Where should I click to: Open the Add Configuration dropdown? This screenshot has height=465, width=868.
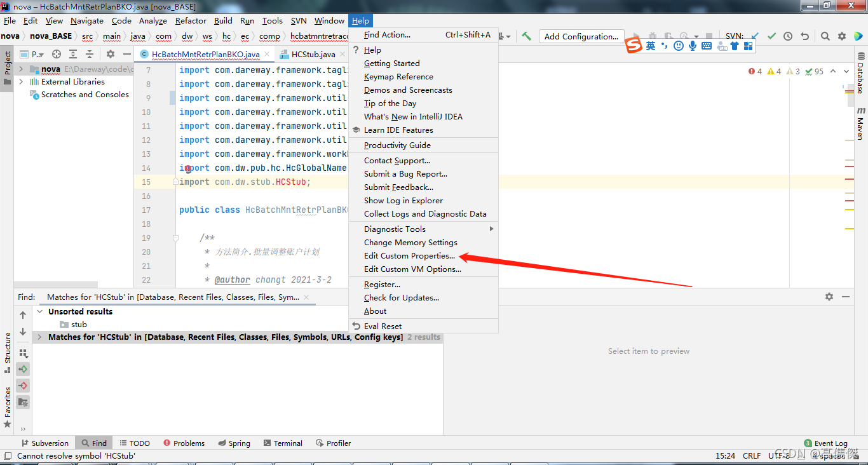[x=580, y=36]
